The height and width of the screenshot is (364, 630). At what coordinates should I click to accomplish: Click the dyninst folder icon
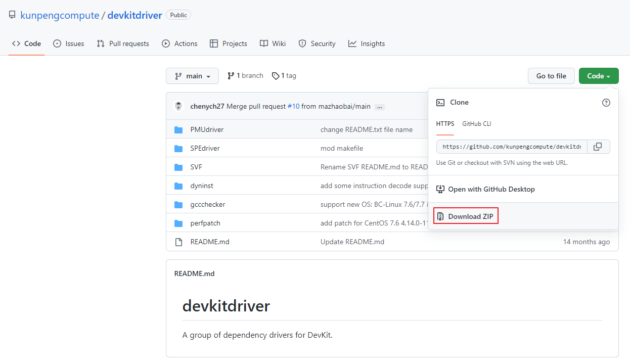click(x=178, y=186)
